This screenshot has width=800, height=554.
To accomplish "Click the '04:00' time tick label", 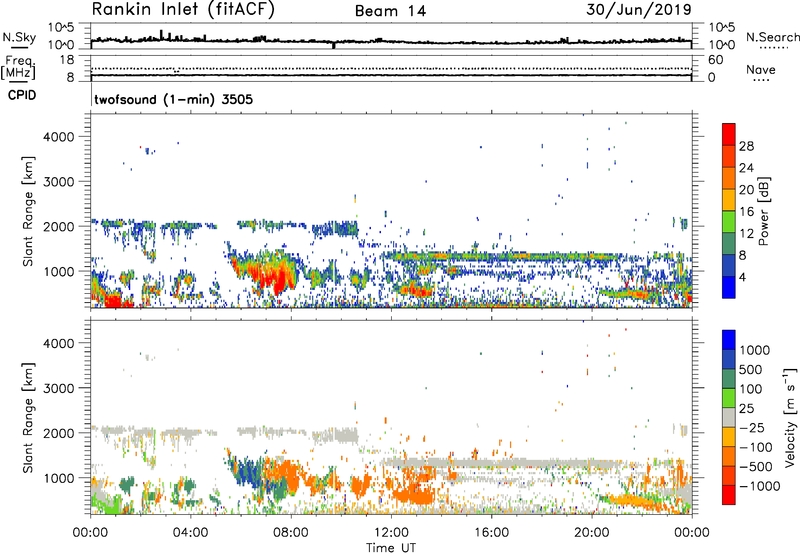I will click(190, 533).
